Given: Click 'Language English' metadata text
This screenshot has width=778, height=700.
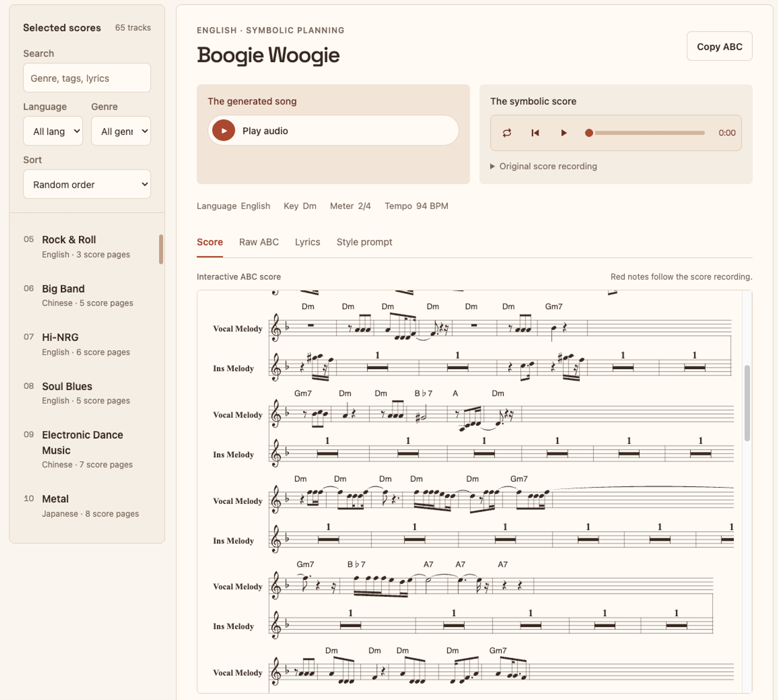Looking at the screenshot, I should point(233,206).
